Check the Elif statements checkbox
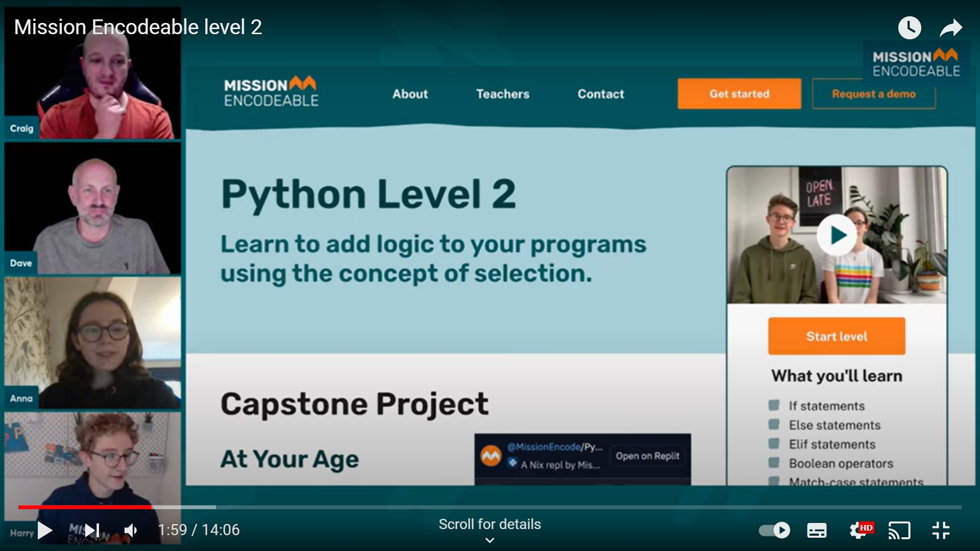 (x=774, y=443)
